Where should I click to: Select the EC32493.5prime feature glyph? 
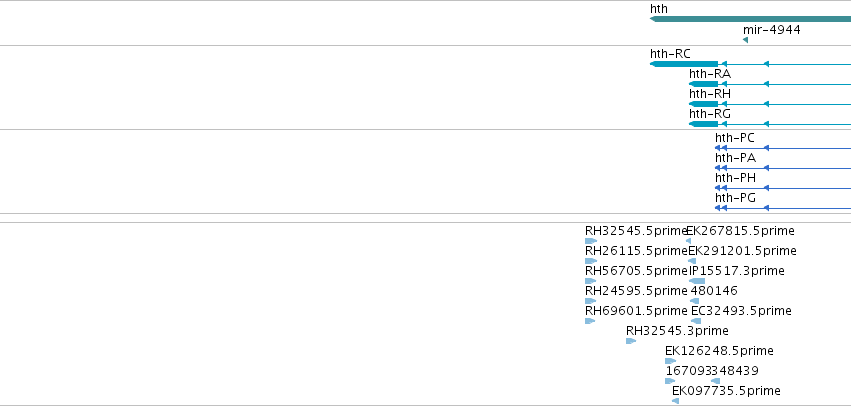[696, 321]
